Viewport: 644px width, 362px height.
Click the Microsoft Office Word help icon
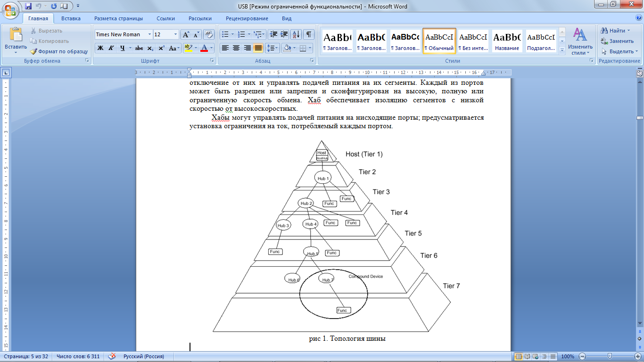pos(638,18)
